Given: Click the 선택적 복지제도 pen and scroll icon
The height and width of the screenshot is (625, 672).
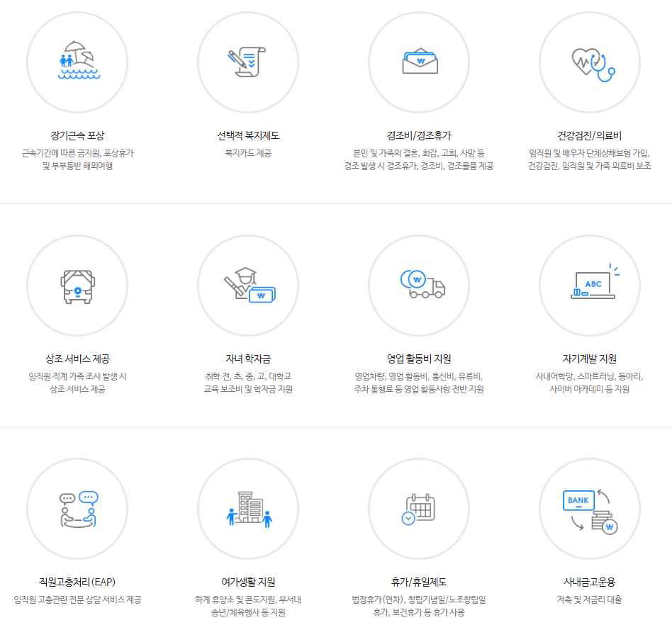Looking at the screenshot, I should click(x=248, y=62).
